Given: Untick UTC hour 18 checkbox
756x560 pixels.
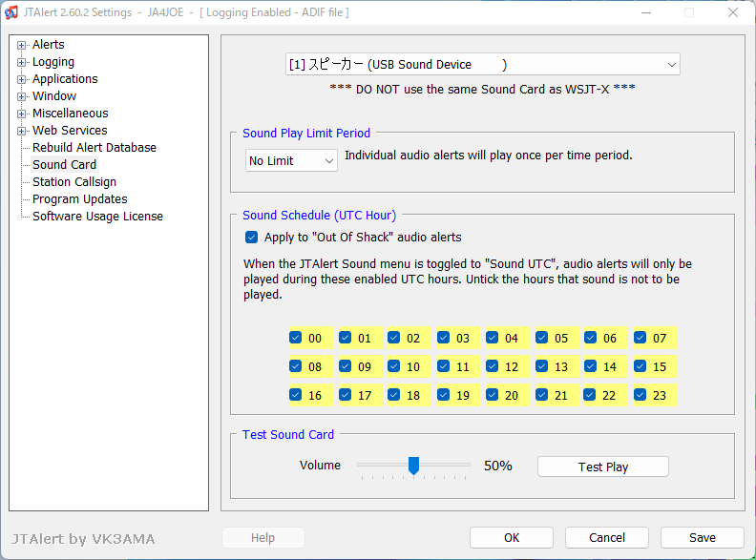Looking at the screenshot, I should pyautogui.click(x=394, y=395).
